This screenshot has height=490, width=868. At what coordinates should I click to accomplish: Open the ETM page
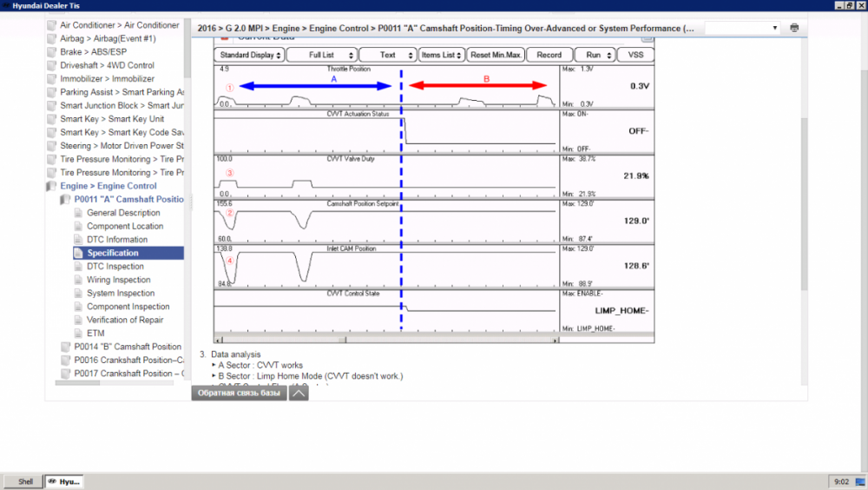pos(95,333)
